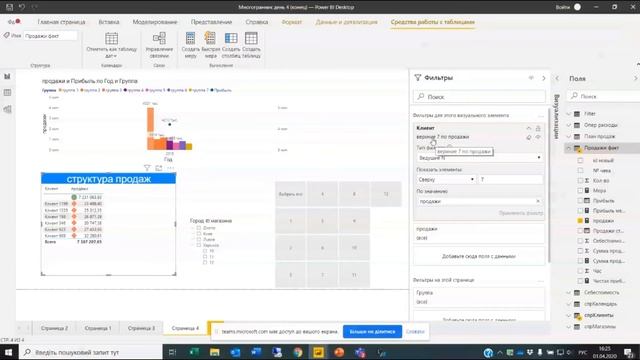640x360 pixels.
Task: Open File Explorer from the taskbar
Action: [x=215, y=352]
